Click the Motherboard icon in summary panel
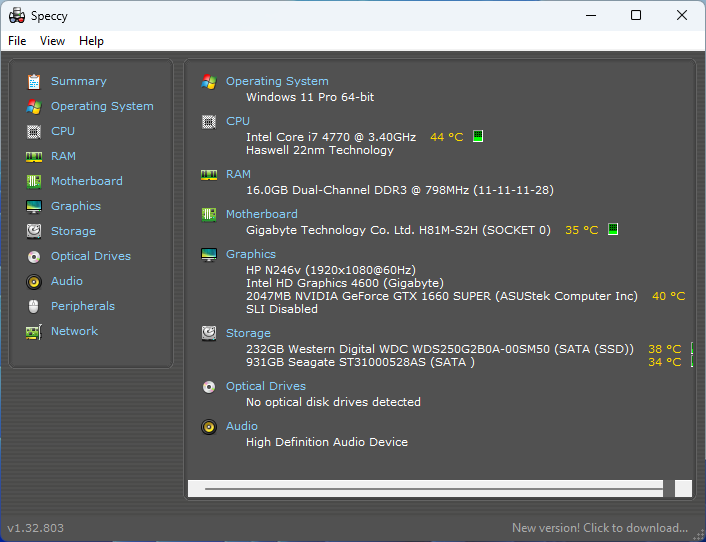706x542 pixels. point(209,214)
